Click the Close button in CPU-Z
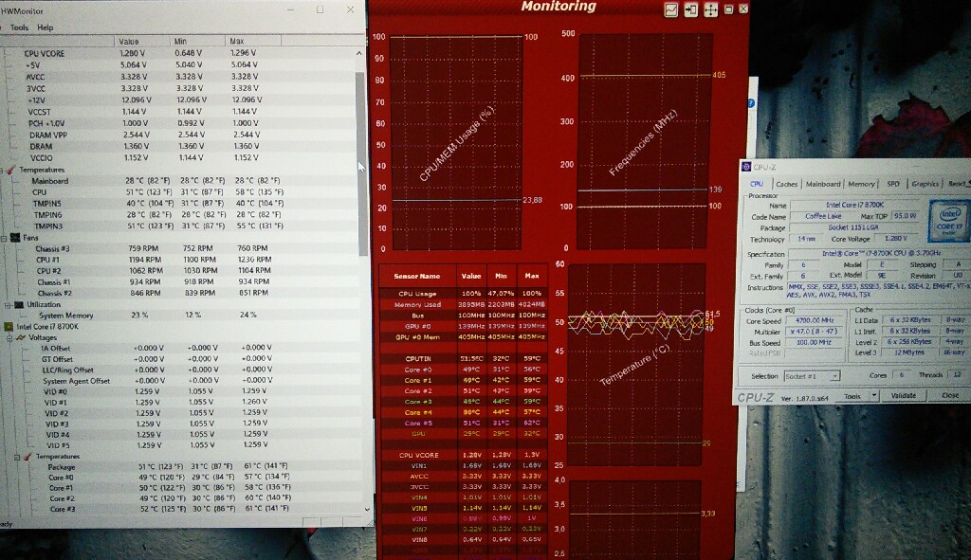This screenshot has height=560, width=971. [x=949, y=396]
